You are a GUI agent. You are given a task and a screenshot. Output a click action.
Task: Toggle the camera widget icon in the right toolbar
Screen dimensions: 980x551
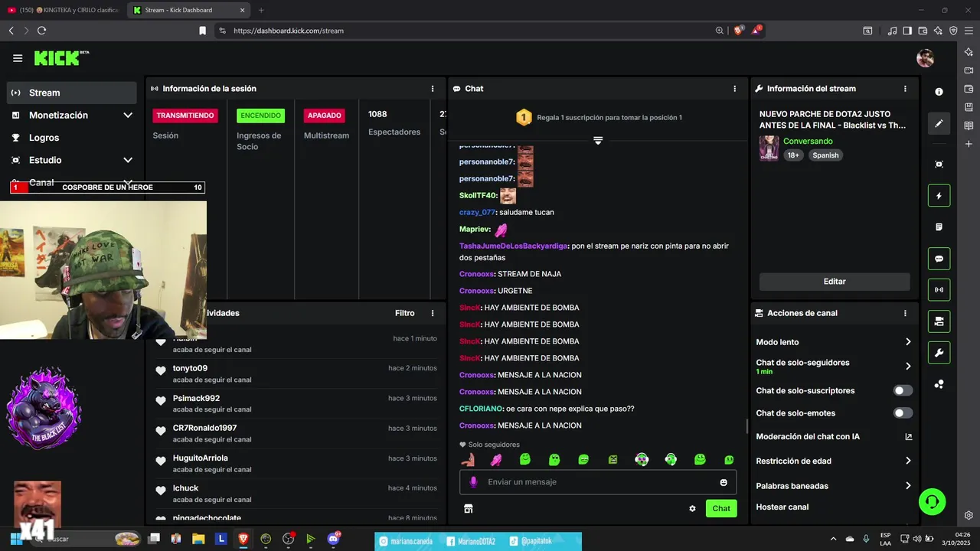pyautogui.click(x=939, y=321)
